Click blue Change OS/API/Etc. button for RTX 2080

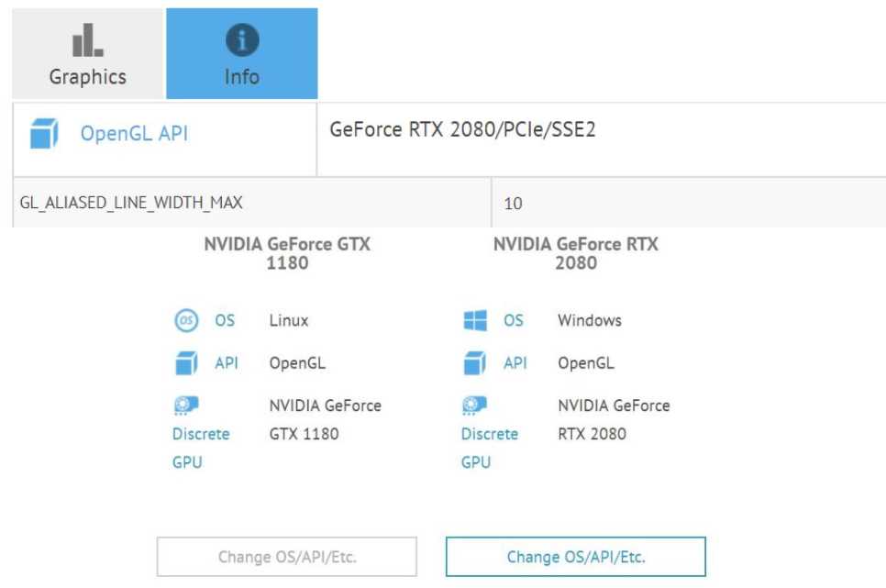coord(576,557)
